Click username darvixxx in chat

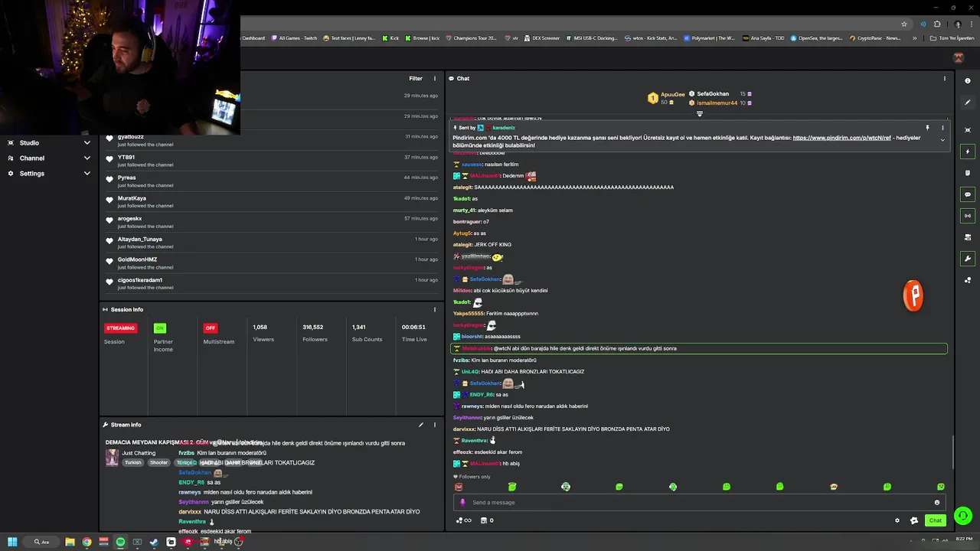pos(464,429)
